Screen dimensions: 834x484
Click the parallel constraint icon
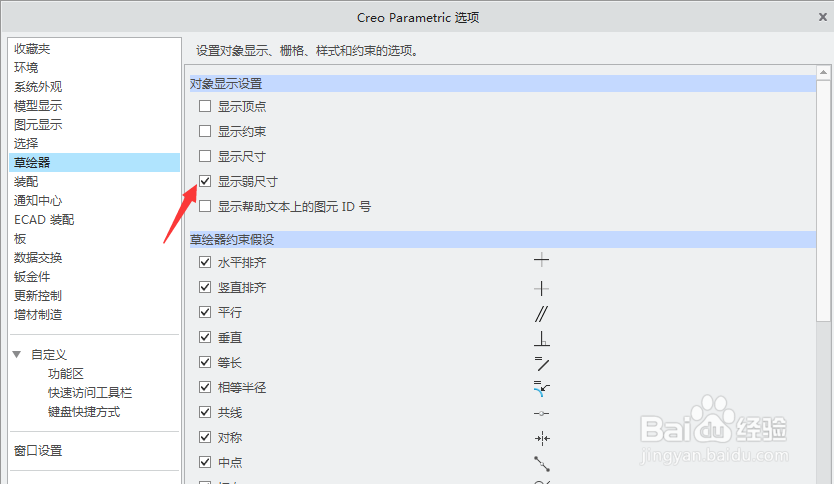[541, 314]
